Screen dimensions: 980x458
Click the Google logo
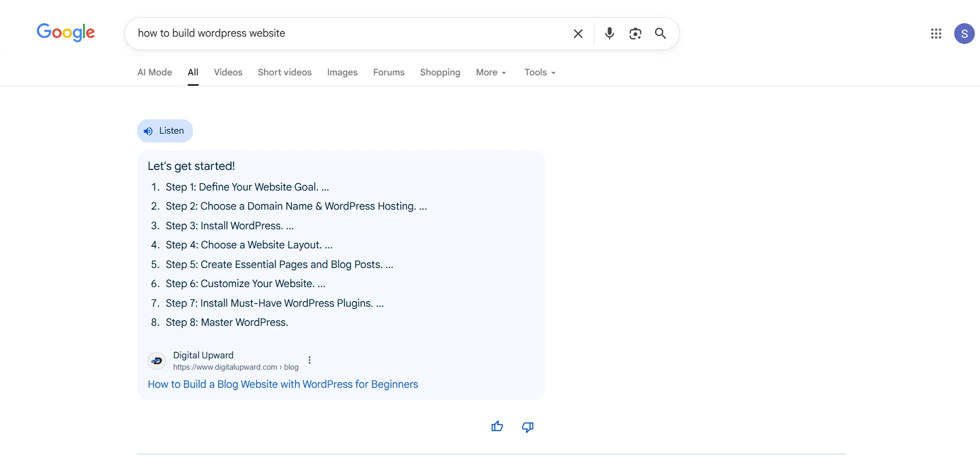[66, 33]
